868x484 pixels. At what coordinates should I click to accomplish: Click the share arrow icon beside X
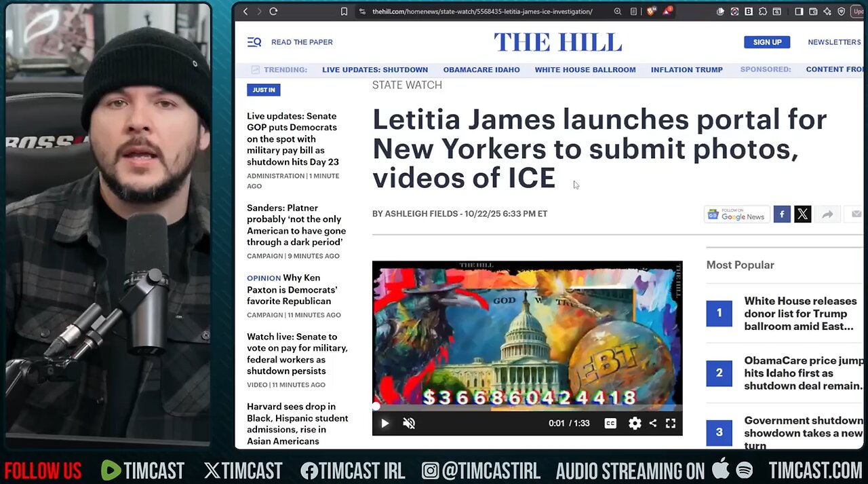(827, 215)
